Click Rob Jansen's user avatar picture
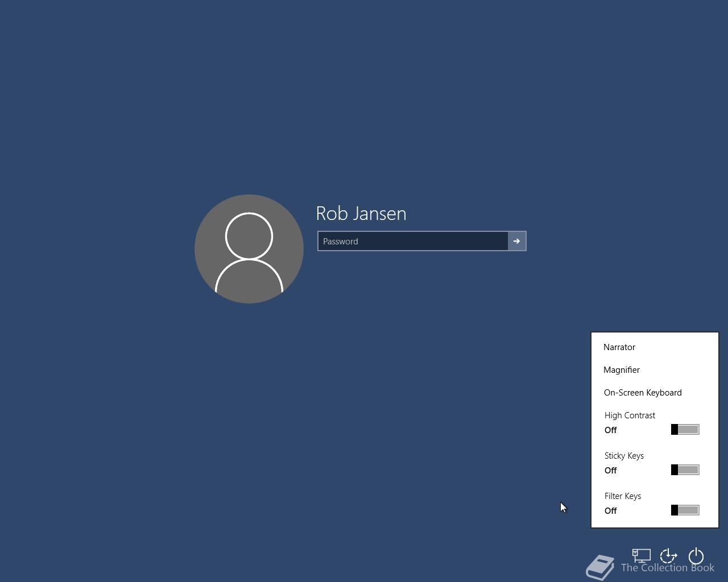728x582 pixels. click(249, 249)
